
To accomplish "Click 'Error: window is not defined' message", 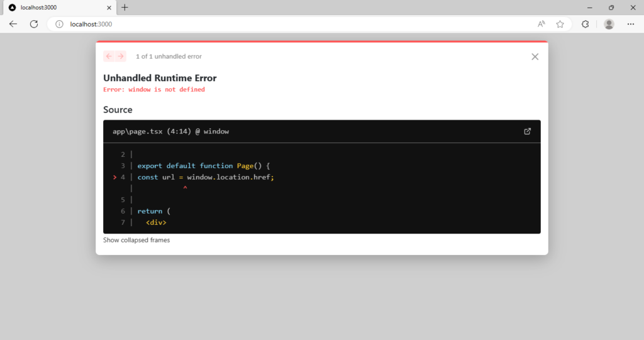I will pos(154,89).
